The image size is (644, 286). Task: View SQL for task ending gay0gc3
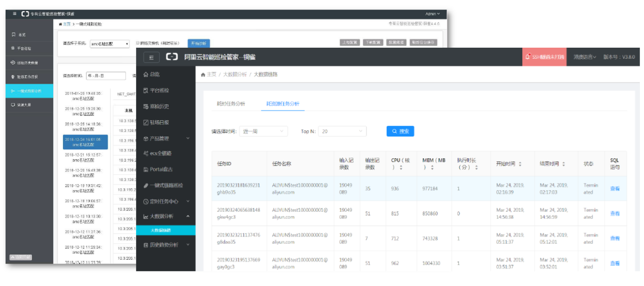pyautogui.click(x=615, y=263)
